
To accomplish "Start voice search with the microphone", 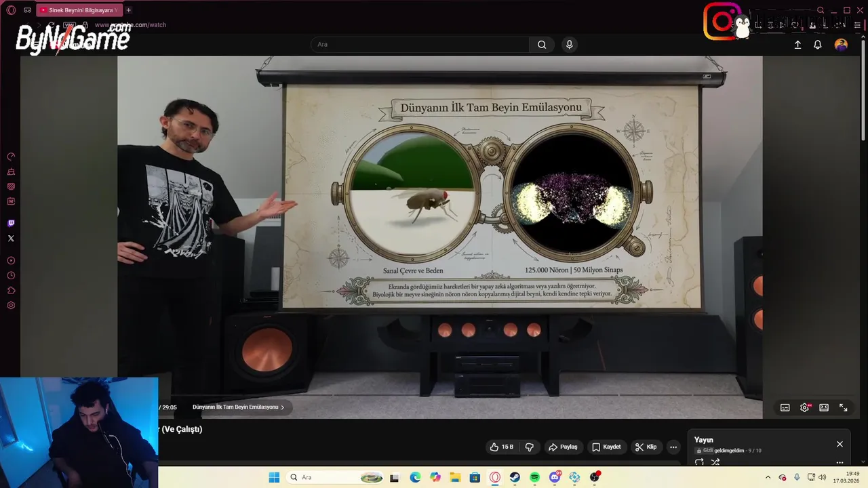I will (569, 45).
